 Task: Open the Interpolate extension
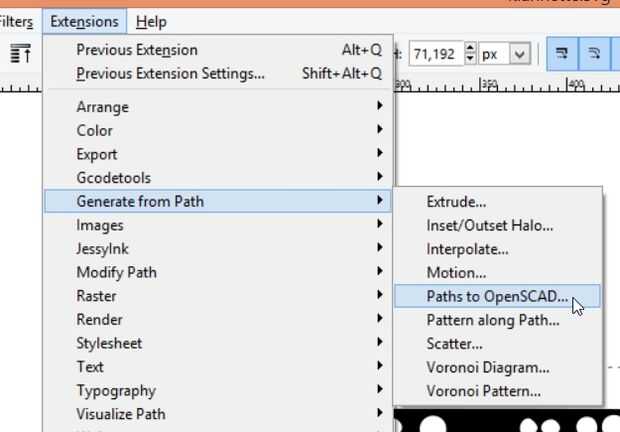467,249
